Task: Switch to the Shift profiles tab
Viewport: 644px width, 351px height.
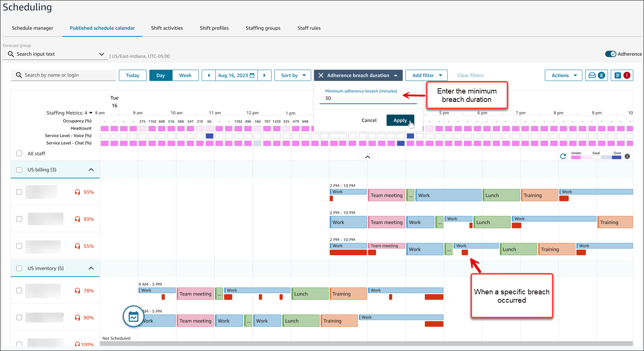Action: [214, 28]
